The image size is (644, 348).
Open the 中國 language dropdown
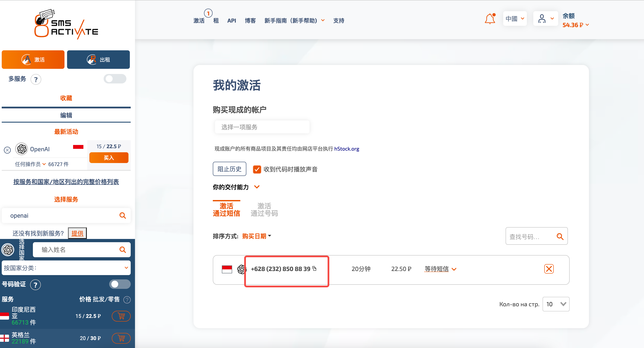pyautogui.click(x=515, y=18)
